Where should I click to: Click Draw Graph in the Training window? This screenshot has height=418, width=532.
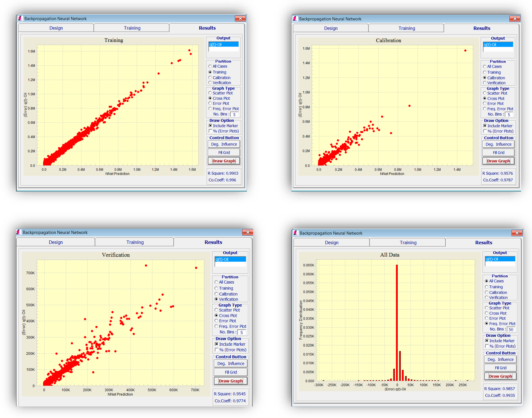224,161
